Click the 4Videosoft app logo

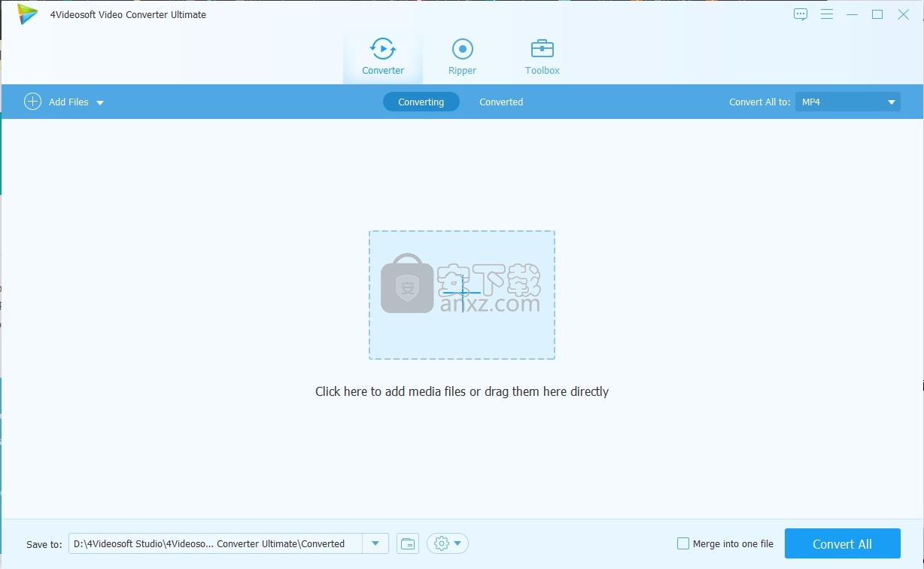click(28, 14)
